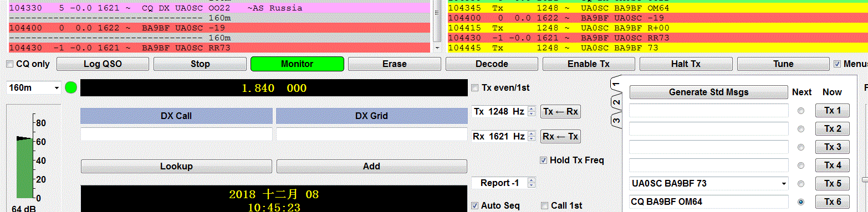The height and width of the screenshot is (212, 868).
Task: Send message with Tx 4 button
Action: point(832,166)
